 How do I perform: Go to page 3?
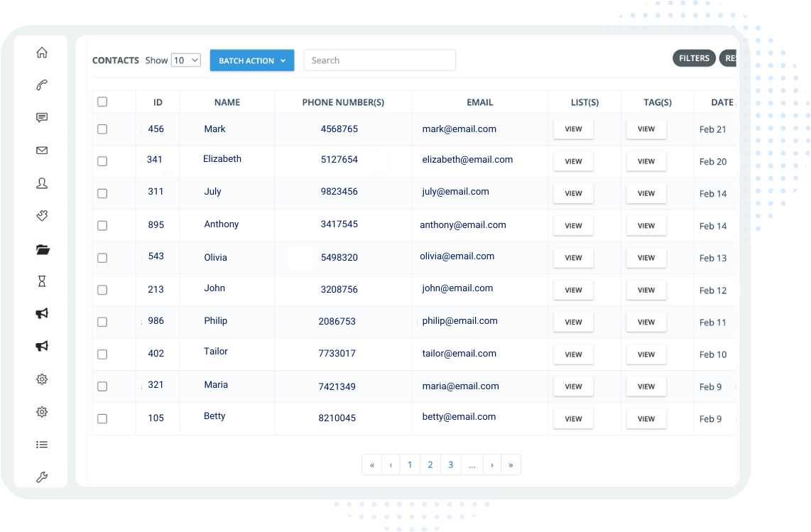tap(450, 465)
